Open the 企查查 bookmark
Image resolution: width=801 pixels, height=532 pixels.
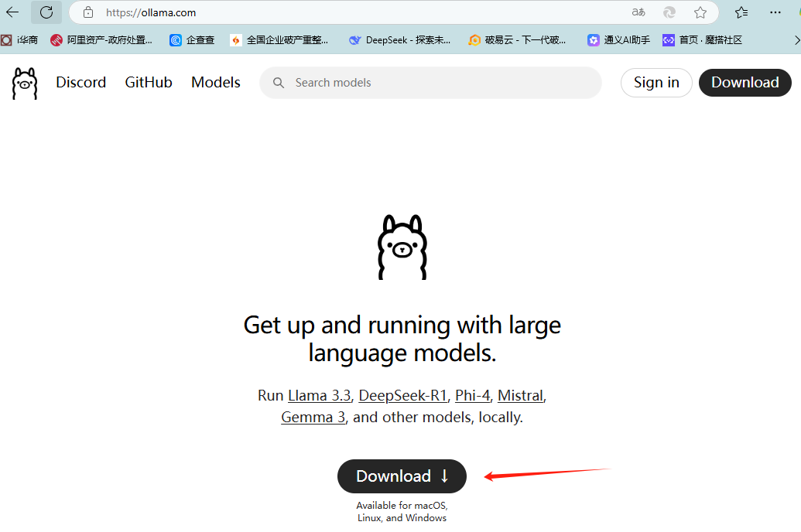(192, 40)
